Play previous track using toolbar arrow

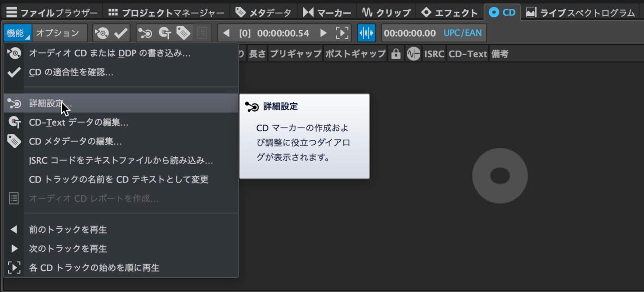click(x=226, y=33)
